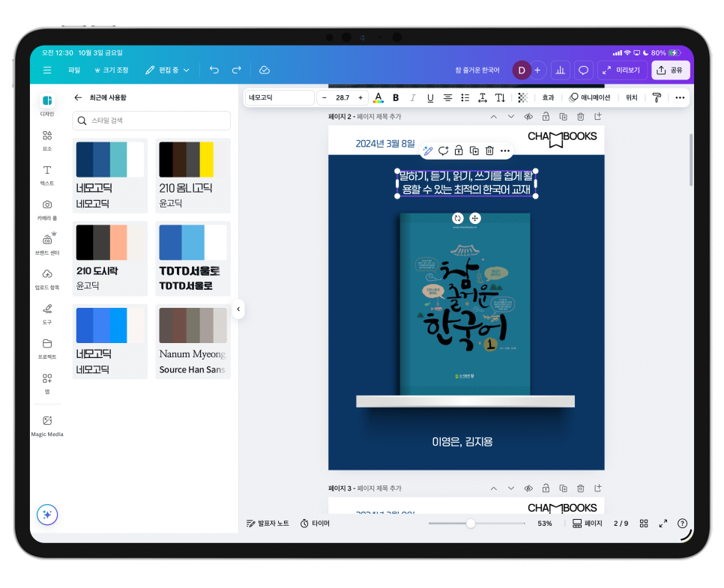The height and width of the screenshot is (588, 724).
Task: Open the 효과 effects panel
Action: point(548,97)
